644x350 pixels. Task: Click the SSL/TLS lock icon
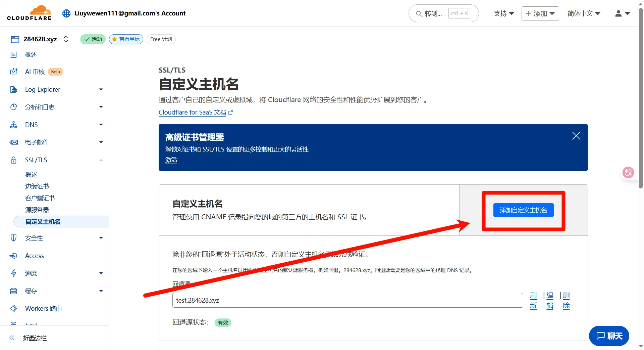[14, 160]
